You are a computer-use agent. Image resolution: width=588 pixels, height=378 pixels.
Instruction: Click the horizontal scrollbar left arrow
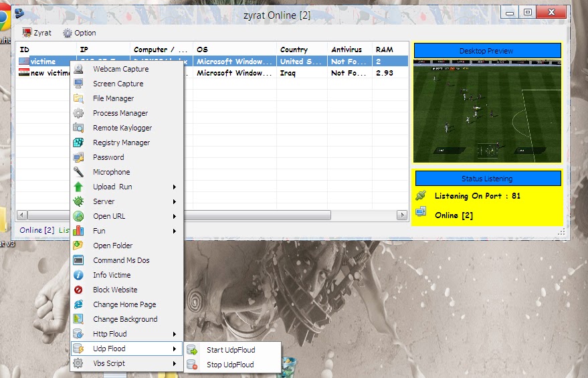22,215
